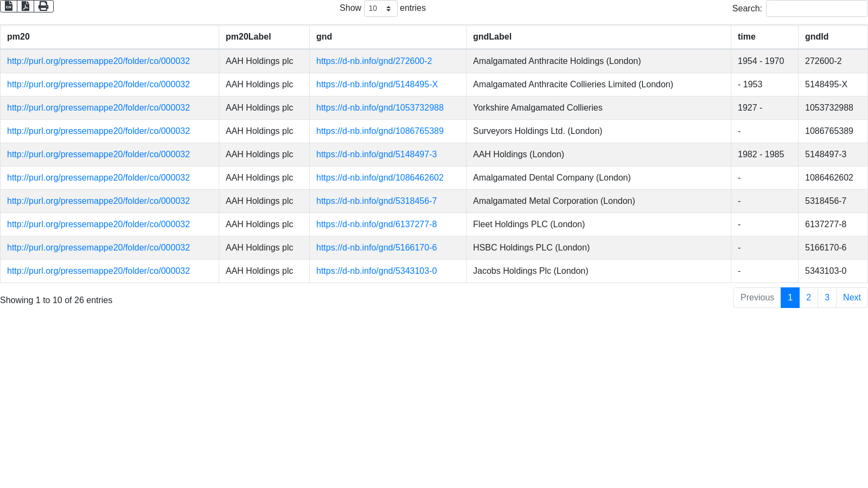Open pm20 folder link in Fleet Holdings PLC row
868x488 pixels.
click(x=98, y=224)
